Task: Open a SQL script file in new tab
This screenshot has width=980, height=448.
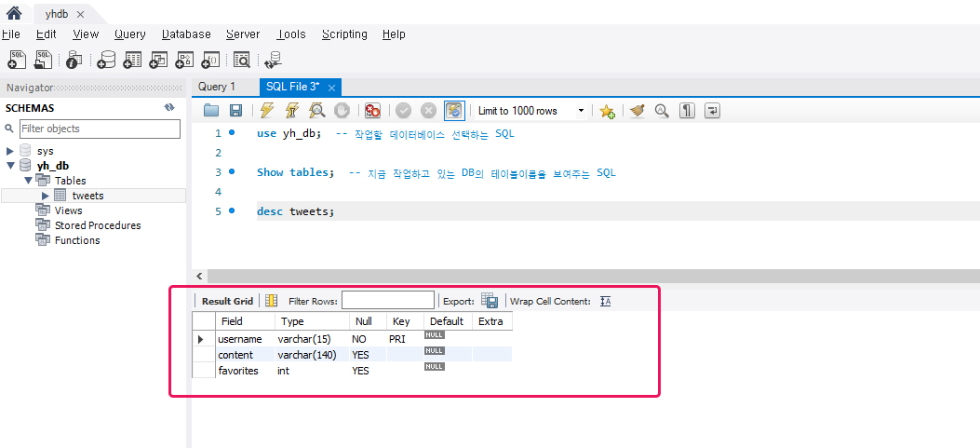Action: (44, 60)
